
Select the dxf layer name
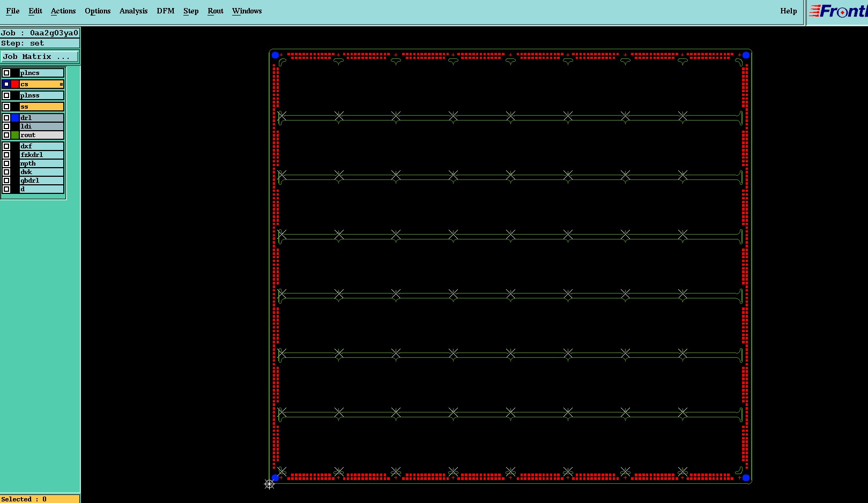pyautogui.click(x=42, y=146)
